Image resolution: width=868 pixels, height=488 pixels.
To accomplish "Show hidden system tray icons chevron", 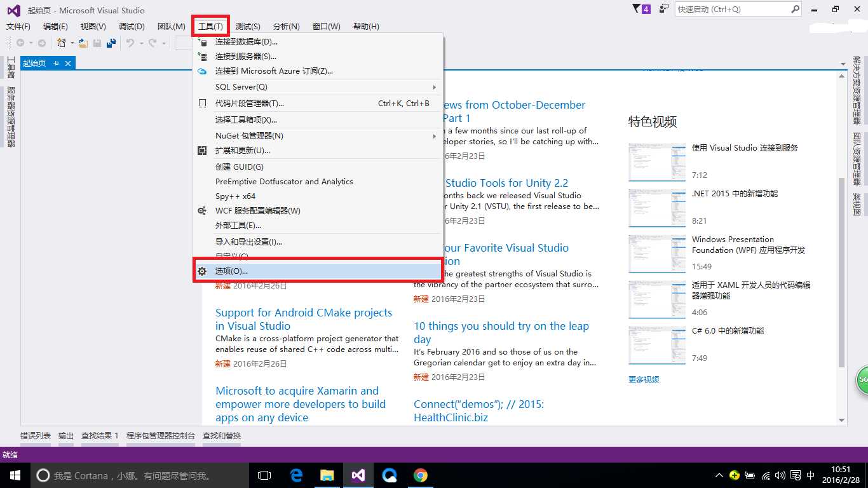I will pyautogui.click(x=719, y=475).
